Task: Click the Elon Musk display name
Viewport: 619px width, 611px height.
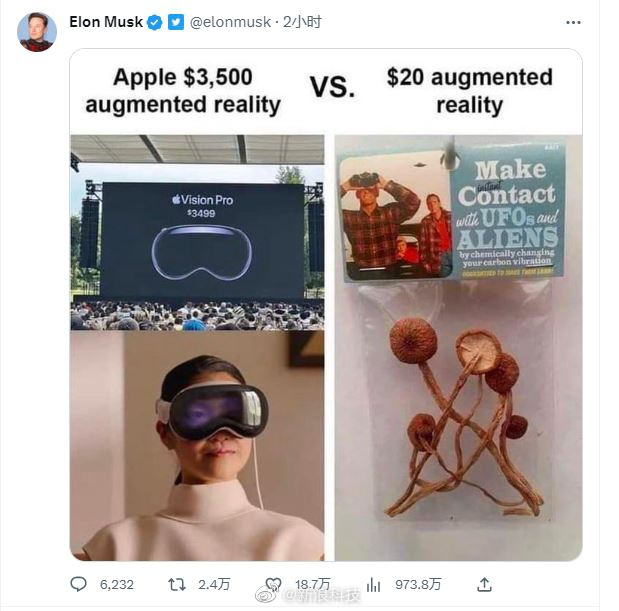Action: (x=106, y=22)
